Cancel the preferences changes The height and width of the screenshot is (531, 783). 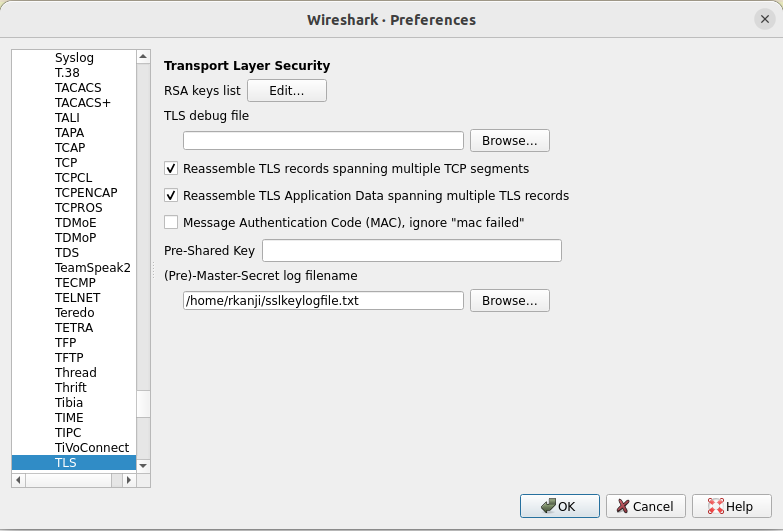click(645, 506)
